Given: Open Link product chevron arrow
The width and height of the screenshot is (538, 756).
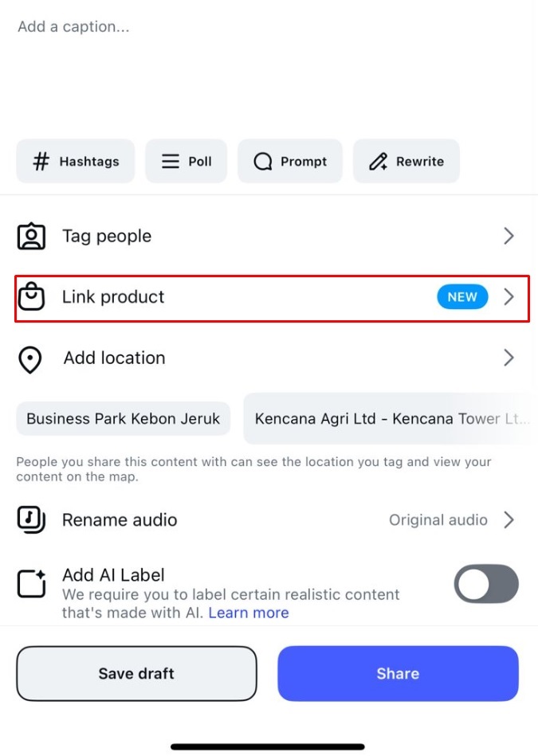Looking at the screenshot, I should [x=509, y=297].
